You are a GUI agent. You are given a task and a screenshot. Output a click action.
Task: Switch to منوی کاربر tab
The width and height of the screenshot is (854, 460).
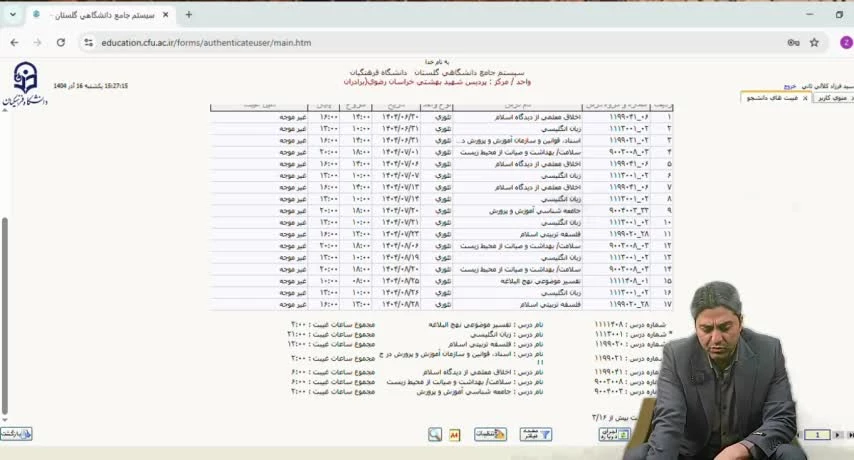point(832,98)
